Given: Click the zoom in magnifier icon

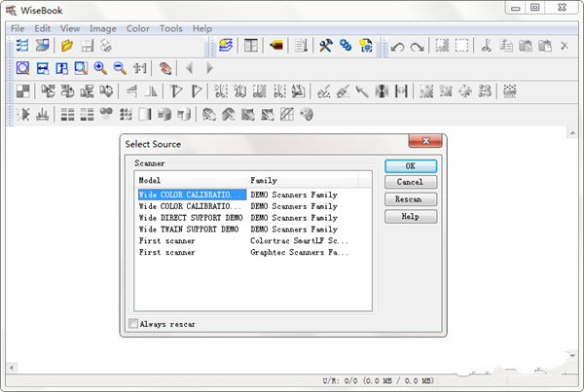Looking at the screenshot, I should [99, 68].
